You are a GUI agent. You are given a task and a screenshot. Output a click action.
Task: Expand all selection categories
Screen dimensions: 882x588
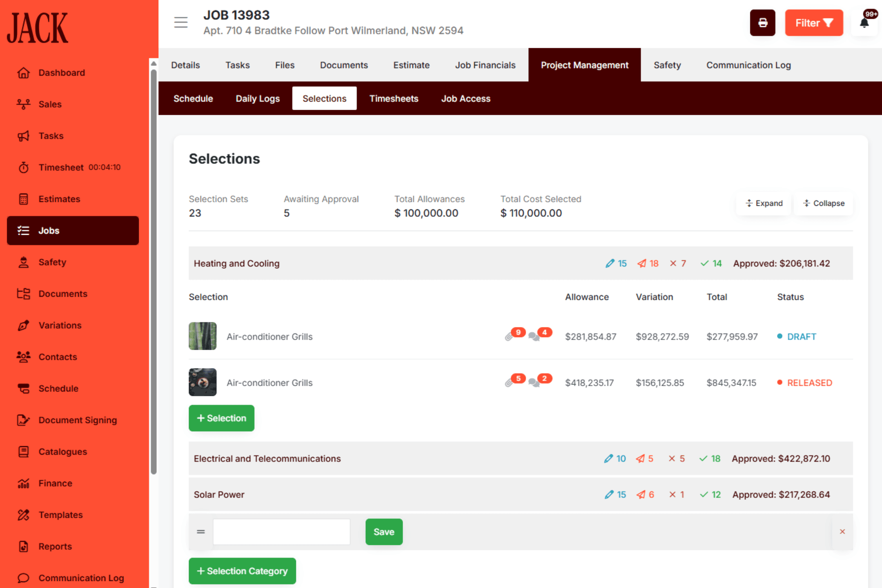pyautogui.click(x=764, y=203)
